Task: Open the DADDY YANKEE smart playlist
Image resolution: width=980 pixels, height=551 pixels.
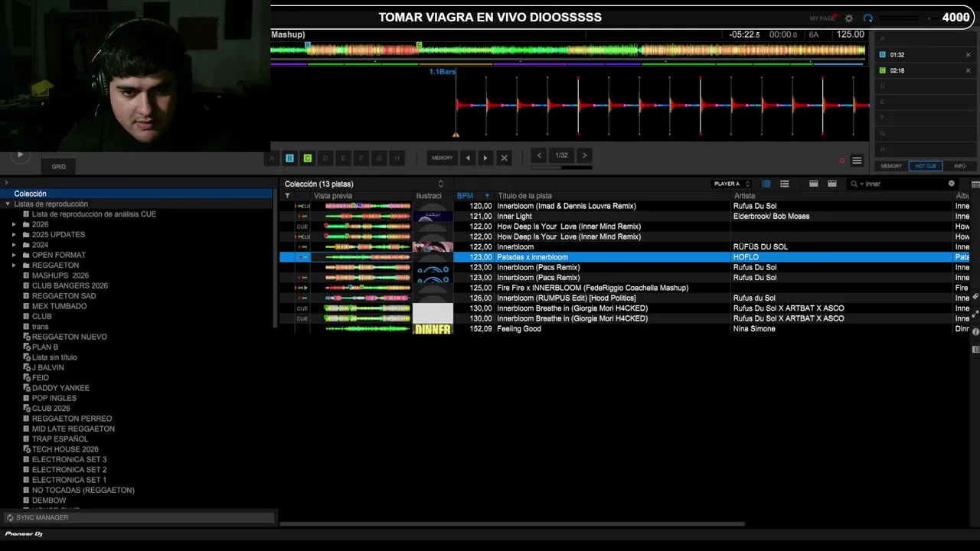Action: click(60, 388)
